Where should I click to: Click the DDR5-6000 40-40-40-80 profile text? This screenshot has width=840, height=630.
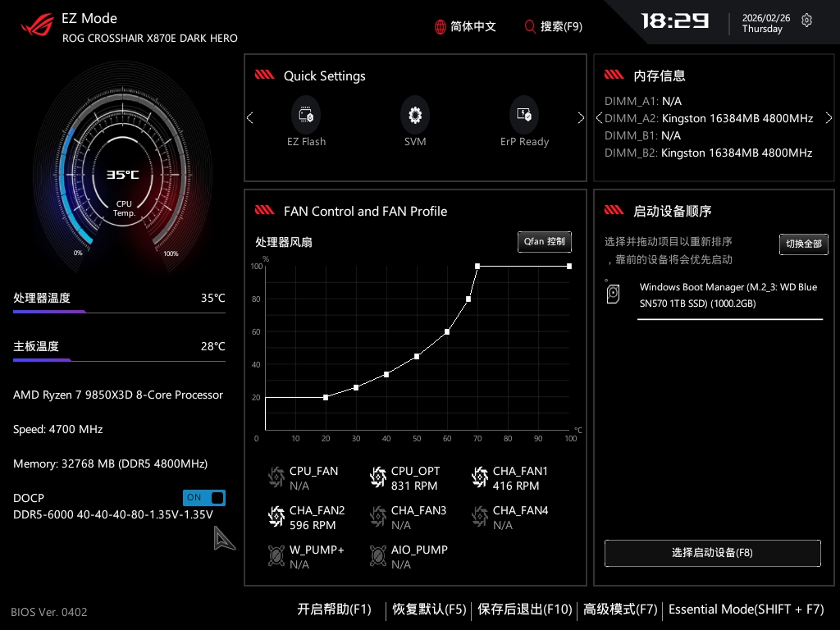pyautogui.click(x=113, y=514)
